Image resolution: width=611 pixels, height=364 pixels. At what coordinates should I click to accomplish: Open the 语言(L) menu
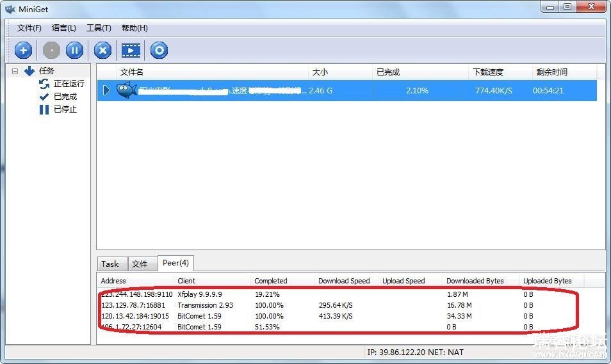click(64, 28)
